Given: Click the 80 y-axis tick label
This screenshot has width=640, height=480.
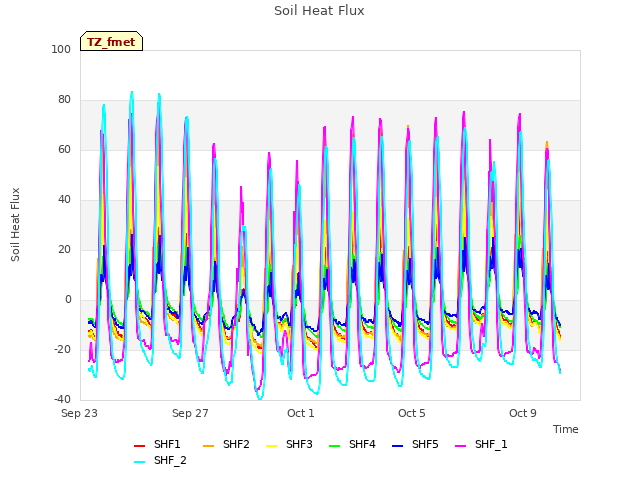Looking at the screenshot, I should tap(64, 100).
